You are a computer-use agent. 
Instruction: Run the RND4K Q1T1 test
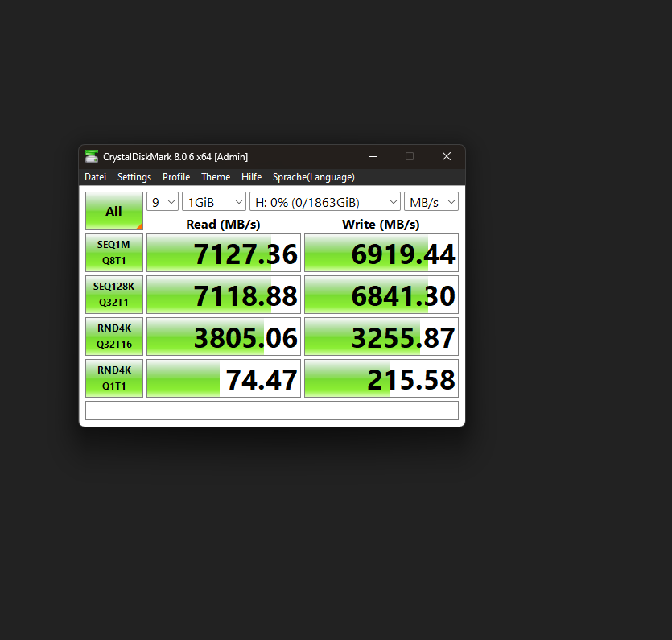[x=114, y=378]
